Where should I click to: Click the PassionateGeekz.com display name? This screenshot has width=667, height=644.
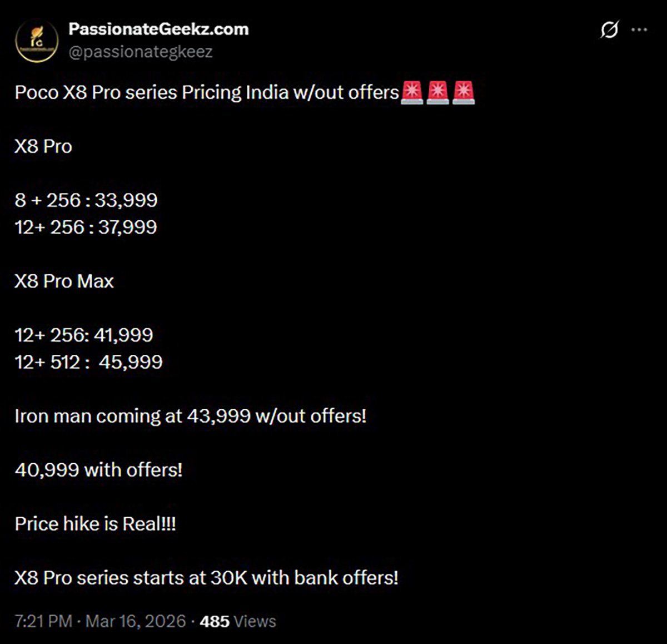click(158, 29)
